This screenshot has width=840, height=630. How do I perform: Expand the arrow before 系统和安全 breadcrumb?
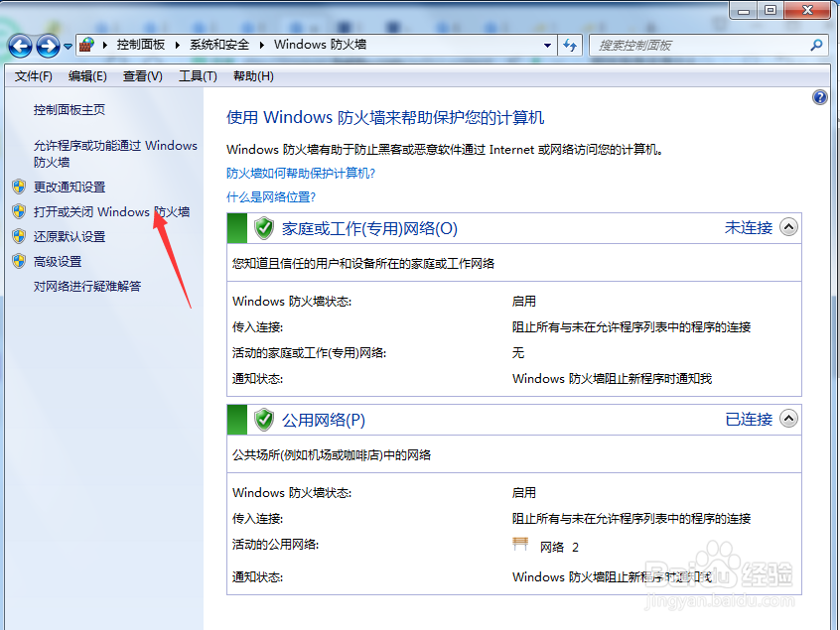[x=178, y=45]
